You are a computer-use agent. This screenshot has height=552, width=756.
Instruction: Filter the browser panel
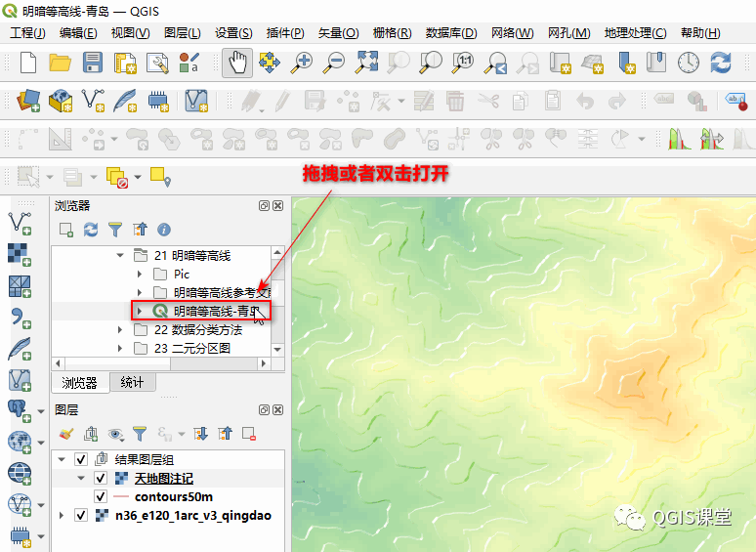pos(115,230)
